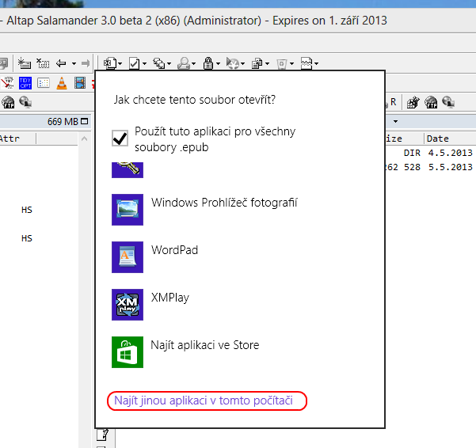Click the building grid icon in right panel

point(413,102)
